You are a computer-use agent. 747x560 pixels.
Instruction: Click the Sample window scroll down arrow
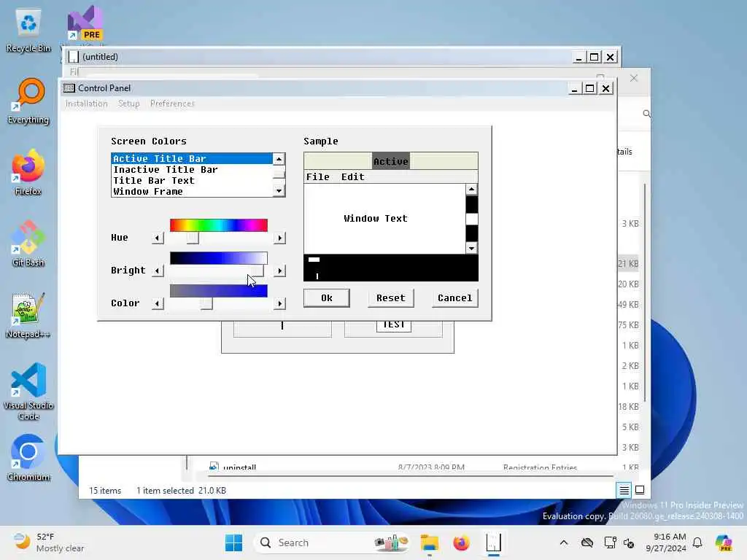click(x=471, y=248)
